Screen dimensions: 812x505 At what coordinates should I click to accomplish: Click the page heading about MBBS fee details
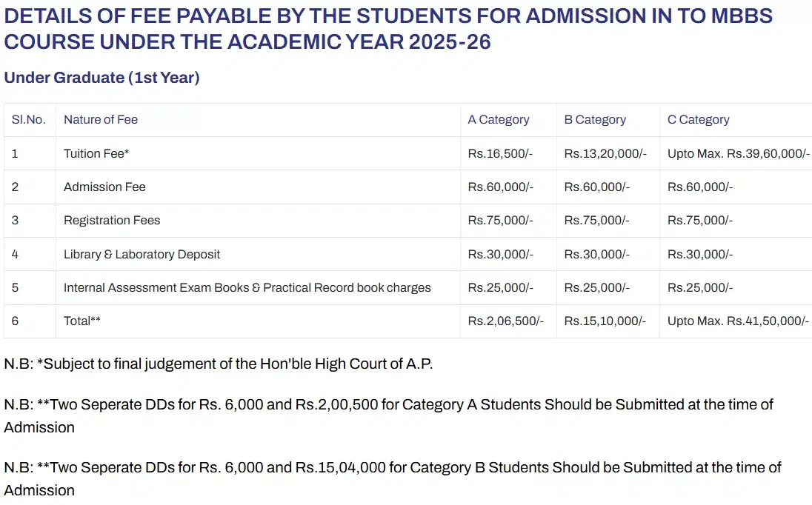coord(388,28)
